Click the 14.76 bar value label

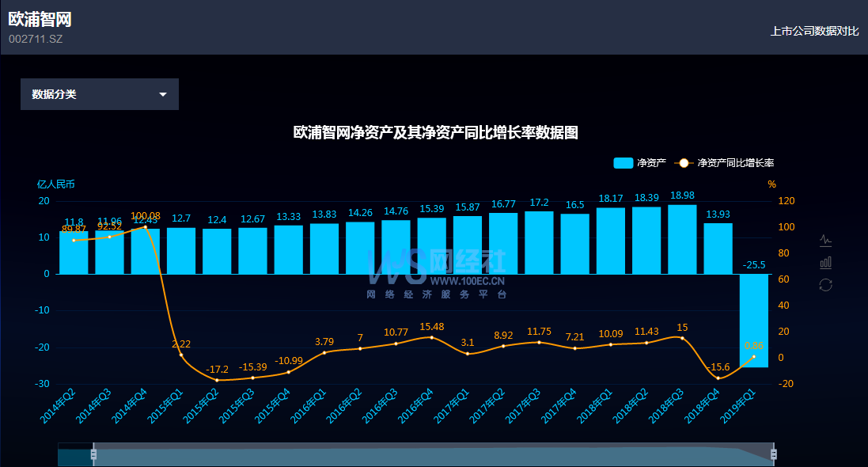click(x=396, y=211)
